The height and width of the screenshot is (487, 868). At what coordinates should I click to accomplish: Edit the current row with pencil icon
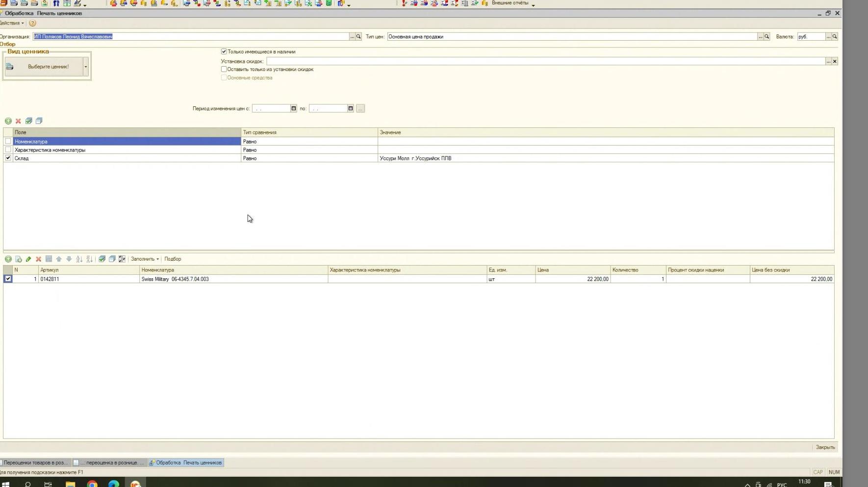(x=28, y=259)
